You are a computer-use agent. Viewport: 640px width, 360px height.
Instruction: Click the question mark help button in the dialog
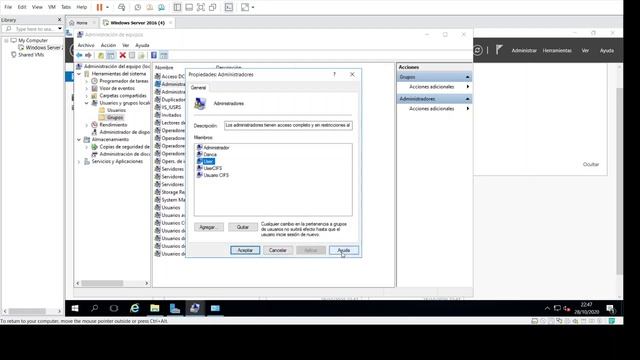334,74
